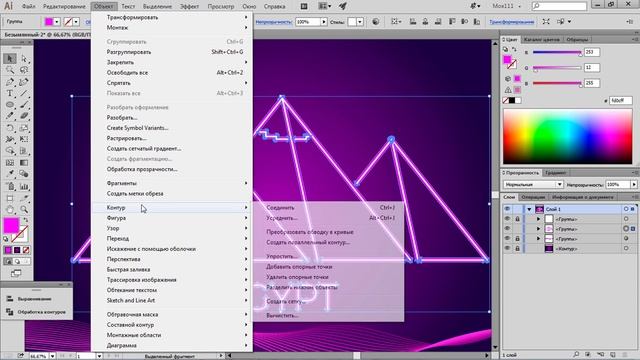Screen dimensions: 640x360
Task: Collapse the Слой 1 layer triangle
Action: (x=529, y=209)
